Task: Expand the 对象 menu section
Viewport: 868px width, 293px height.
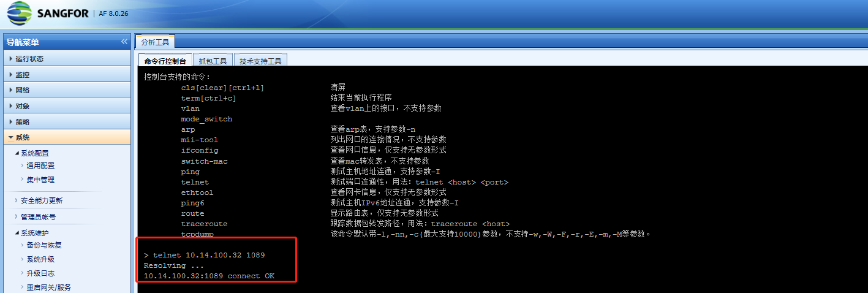Action: click(66, 106)
